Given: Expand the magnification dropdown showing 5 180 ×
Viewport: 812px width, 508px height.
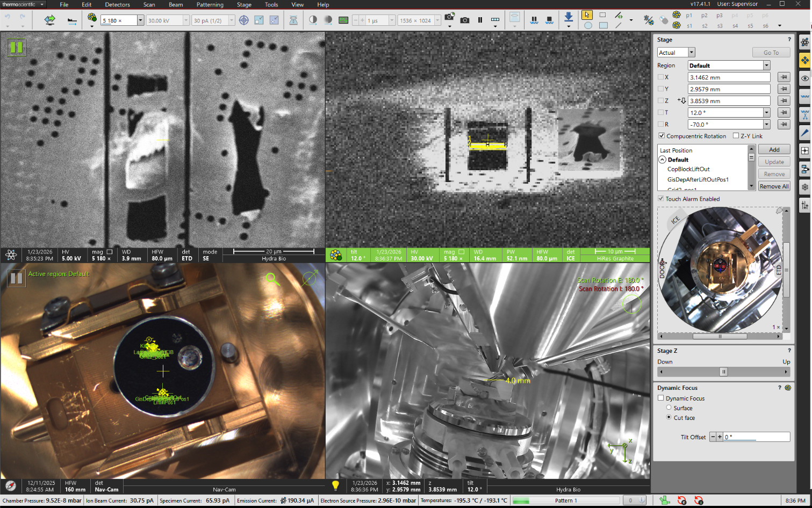Looking at the screenshot, I should pos(140,20).
